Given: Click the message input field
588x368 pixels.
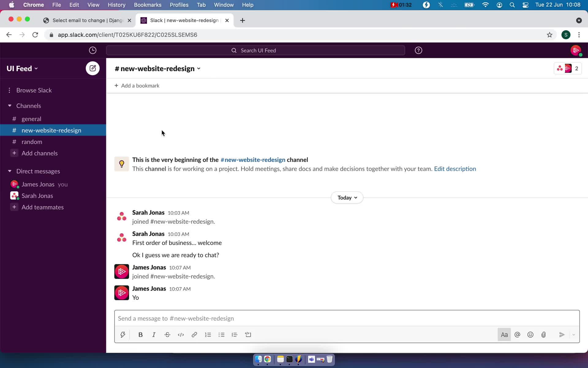Looking at the screenshot, I should pos(347,318).
